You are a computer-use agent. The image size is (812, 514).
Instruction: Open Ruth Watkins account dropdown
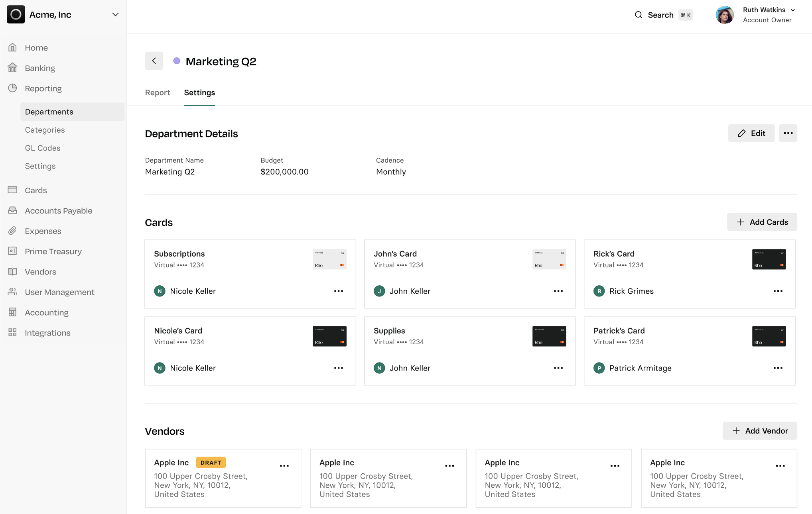[x=792, y=10]
